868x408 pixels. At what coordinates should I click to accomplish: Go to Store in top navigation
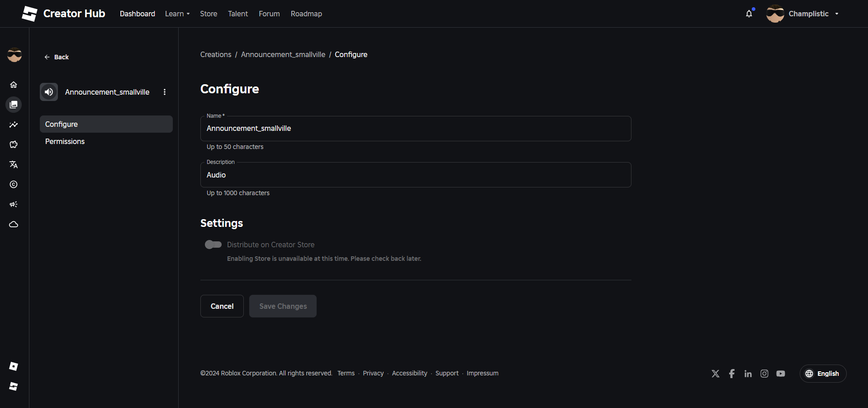[209, 14]
